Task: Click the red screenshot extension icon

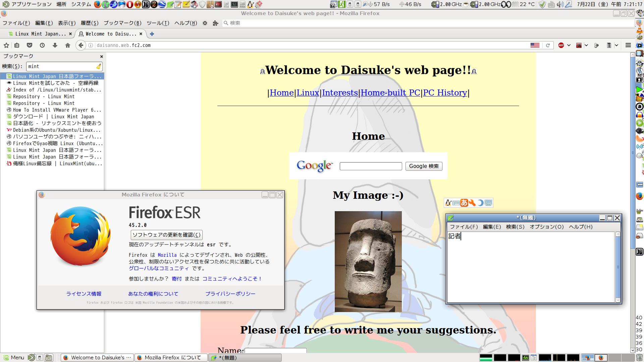Action: click(x=579, y=45)
